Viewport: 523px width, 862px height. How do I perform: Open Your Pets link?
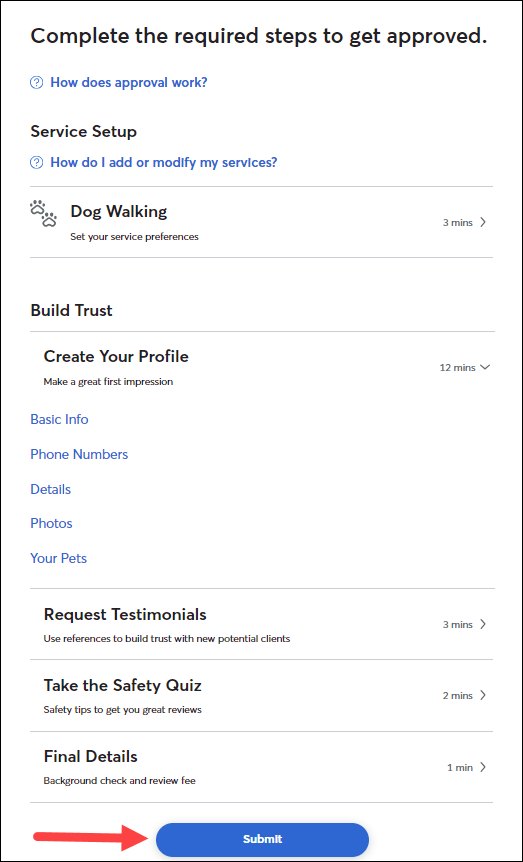click(59, 559)
